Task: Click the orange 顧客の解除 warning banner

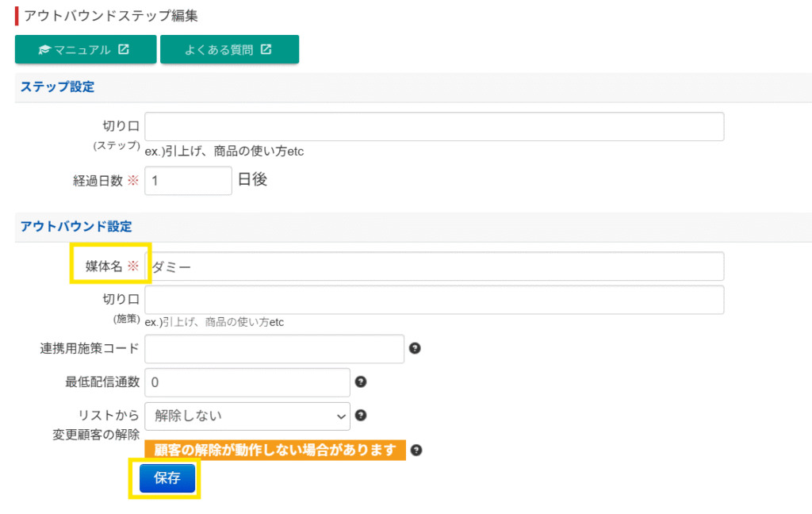Action: (275, 450)
